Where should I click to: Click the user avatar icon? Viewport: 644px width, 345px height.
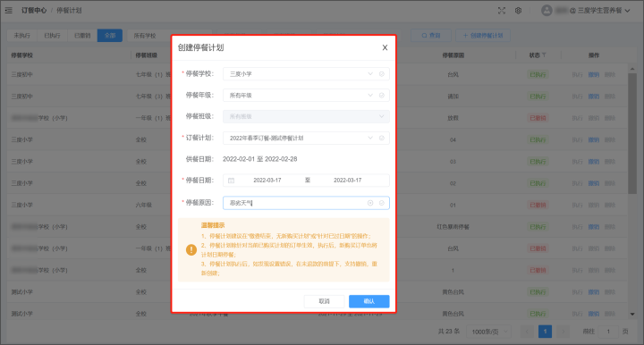pos(547,11)
